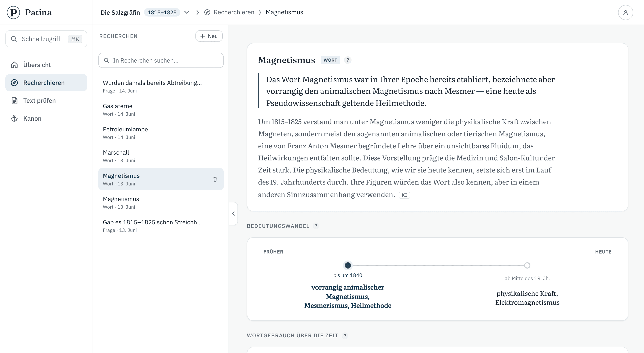The image size is (644, 353).
Task: Click 'vorrangig animalischer Magnetismus' label
Action: 348,296
